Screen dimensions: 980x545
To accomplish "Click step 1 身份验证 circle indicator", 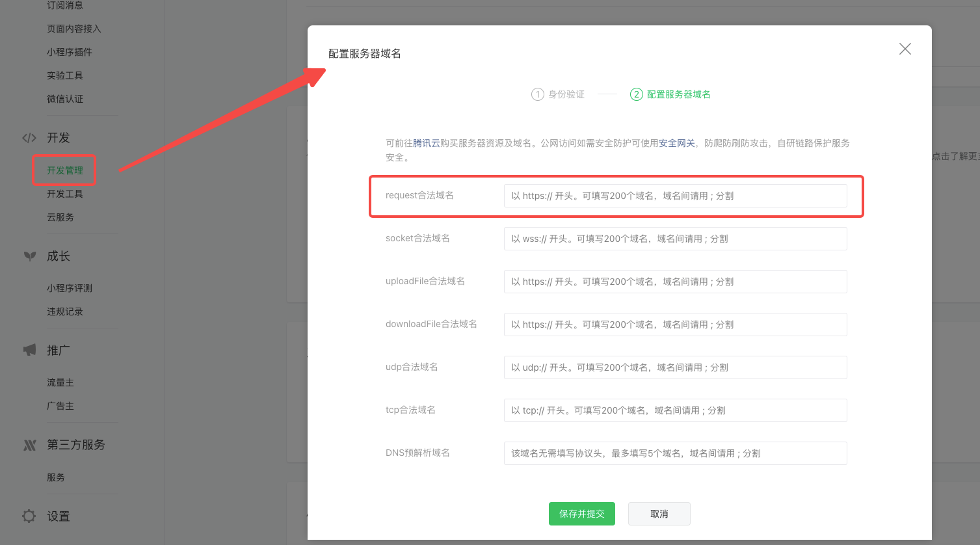I will (538, 94).
